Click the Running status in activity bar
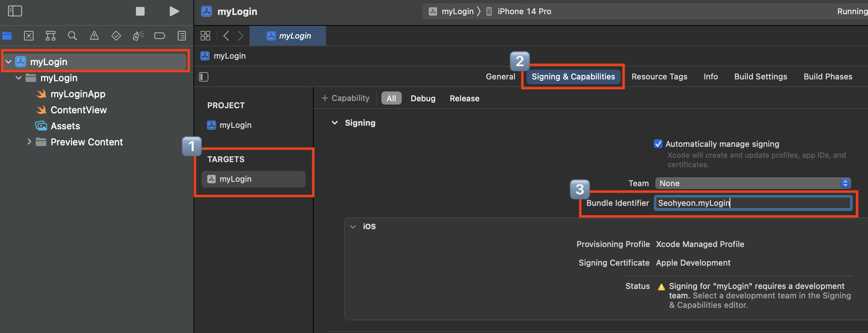The image size is (868, 333). tap(852, 11)
